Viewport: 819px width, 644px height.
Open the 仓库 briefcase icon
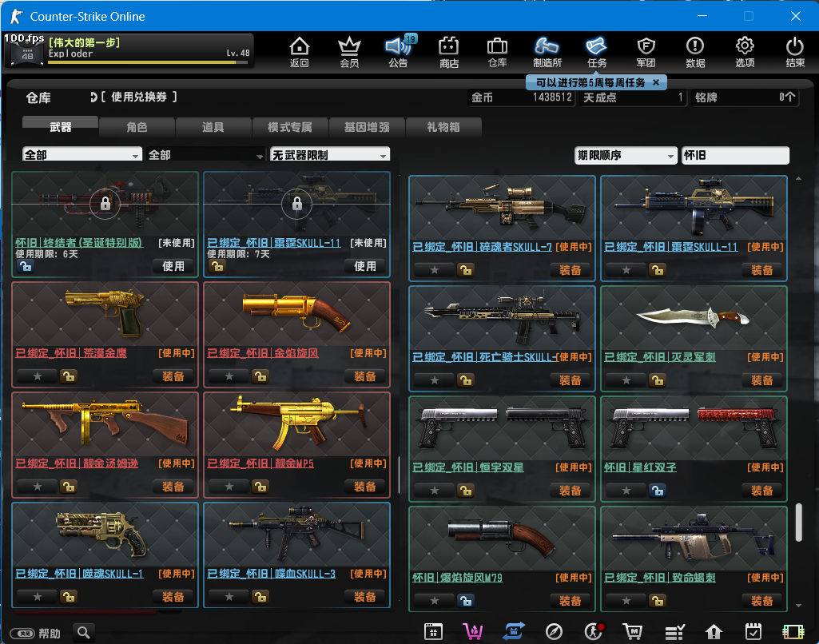(497, 52)
